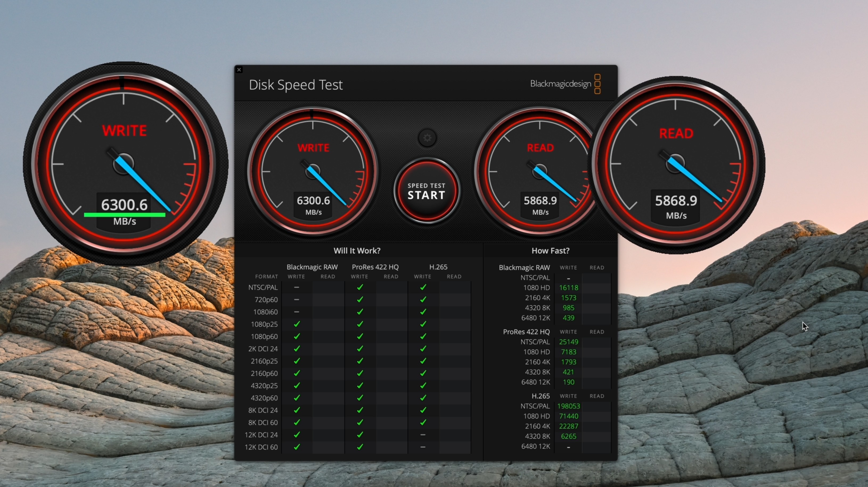
Task: Click the 190 ProRes 6480 12K value
Action: coord(568,382)
